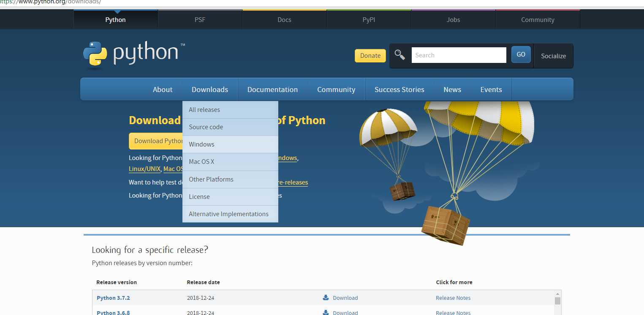Click Download text link for Python 3.7.2

click(345, 298)
